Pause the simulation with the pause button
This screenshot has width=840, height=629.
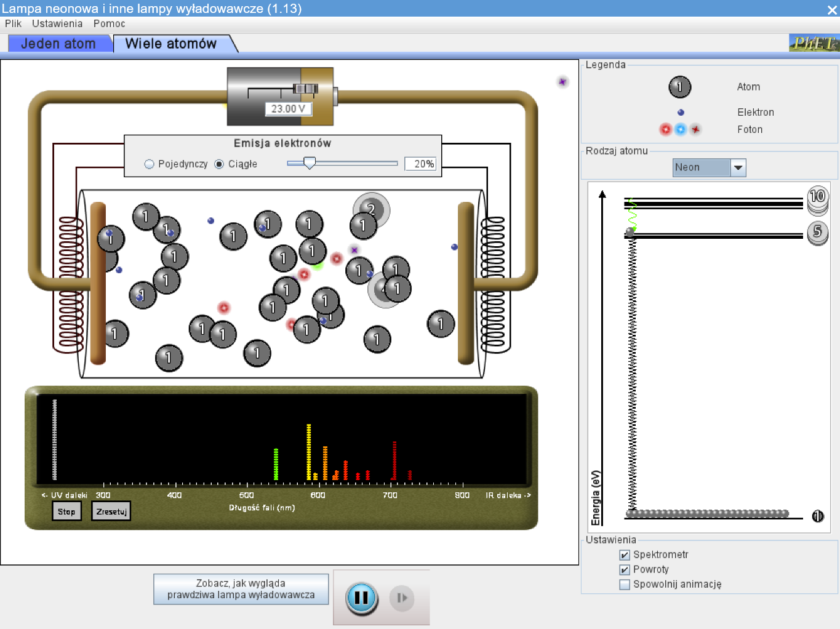coord(361,598)
